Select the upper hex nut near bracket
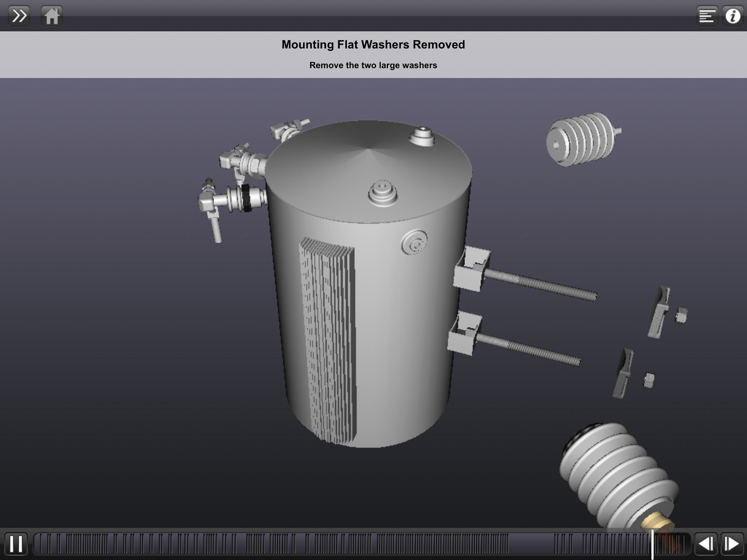747x560 pixels. pos(681,315)
